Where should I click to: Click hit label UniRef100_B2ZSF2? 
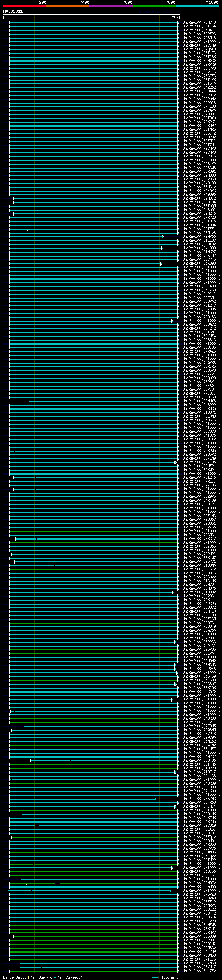199,569
